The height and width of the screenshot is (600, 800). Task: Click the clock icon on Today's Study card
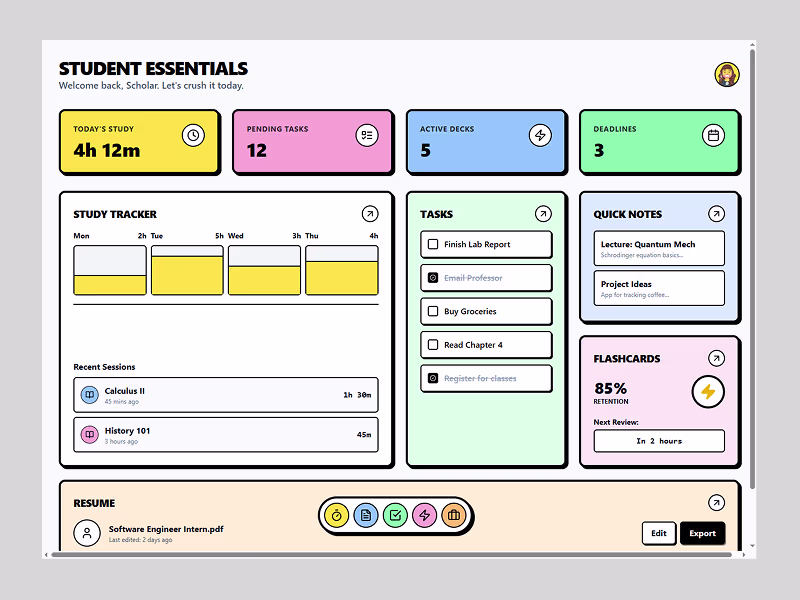coord(193,135)
